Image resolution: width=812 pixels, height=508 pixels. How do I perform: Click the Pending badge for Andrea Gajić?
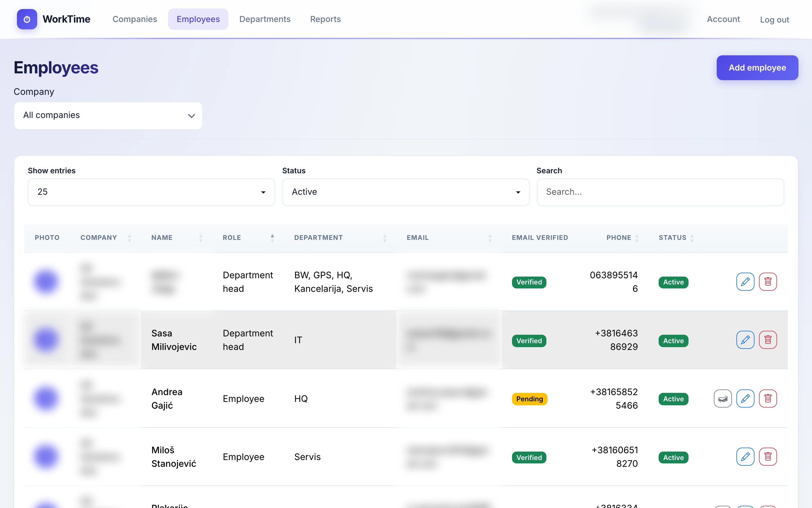[529, 399]
